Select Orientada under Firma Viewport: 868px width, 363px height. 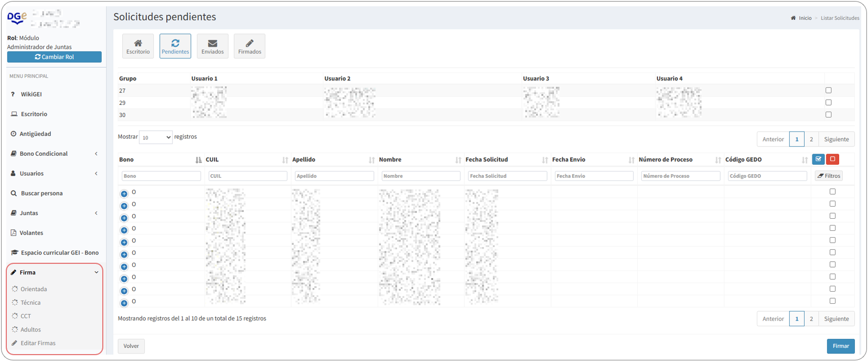tap(34, 289)
